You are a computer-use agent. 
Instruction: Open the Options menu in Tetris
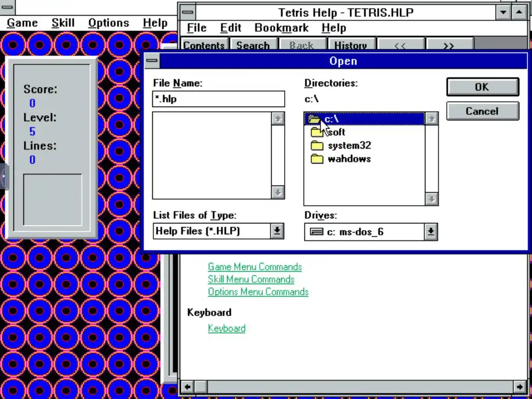tap(109, 23)
